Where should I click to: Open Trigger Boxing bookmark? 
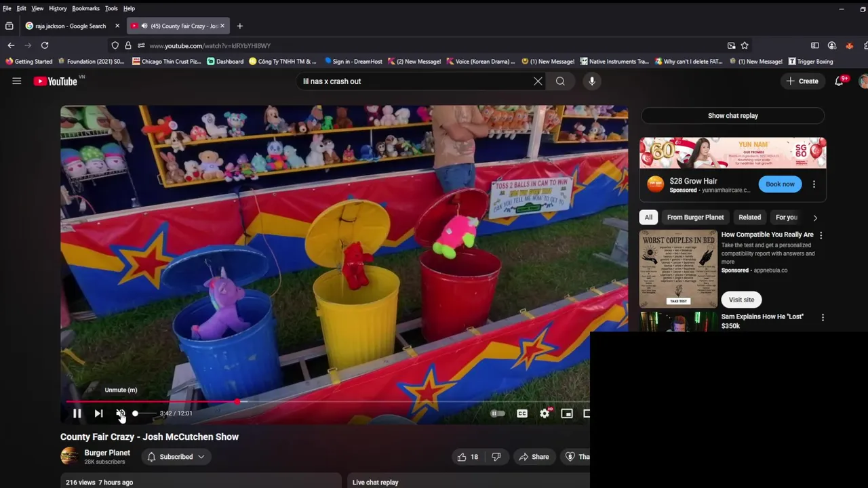(810, 62)
